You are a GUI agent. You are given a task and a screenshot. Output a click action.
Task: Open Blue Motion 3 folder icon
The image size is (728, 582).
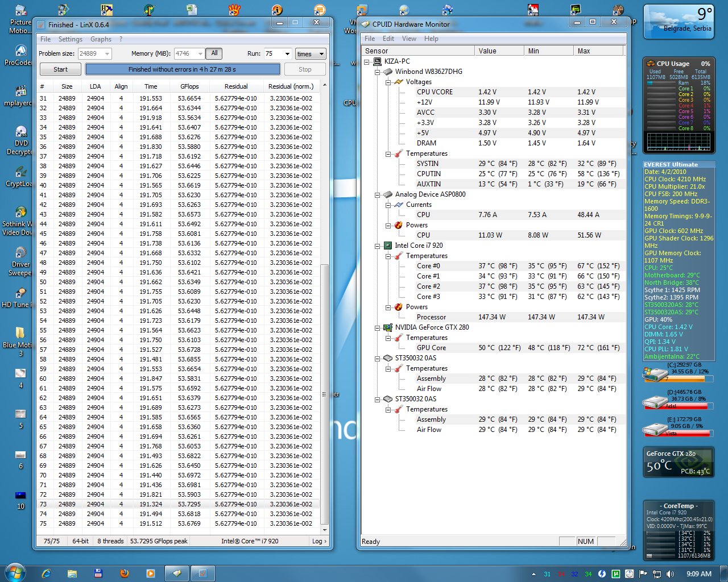click(x=20, y=340)
